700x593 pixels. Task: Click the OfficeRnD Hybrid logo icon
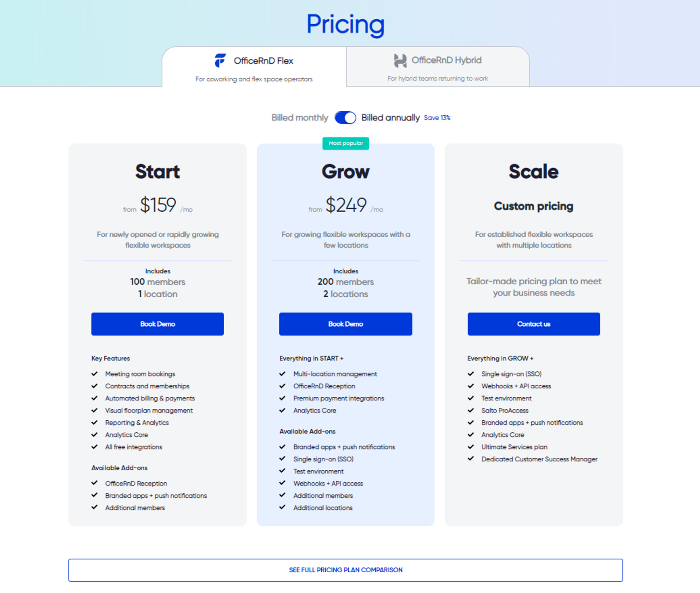click(x=400, y=60)
